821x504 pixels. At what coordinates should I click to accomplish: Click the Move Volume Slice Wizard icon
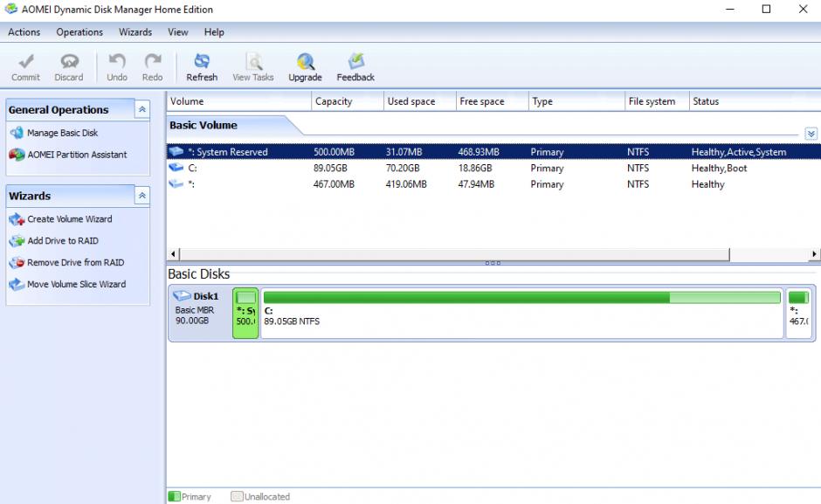point(17,285)
